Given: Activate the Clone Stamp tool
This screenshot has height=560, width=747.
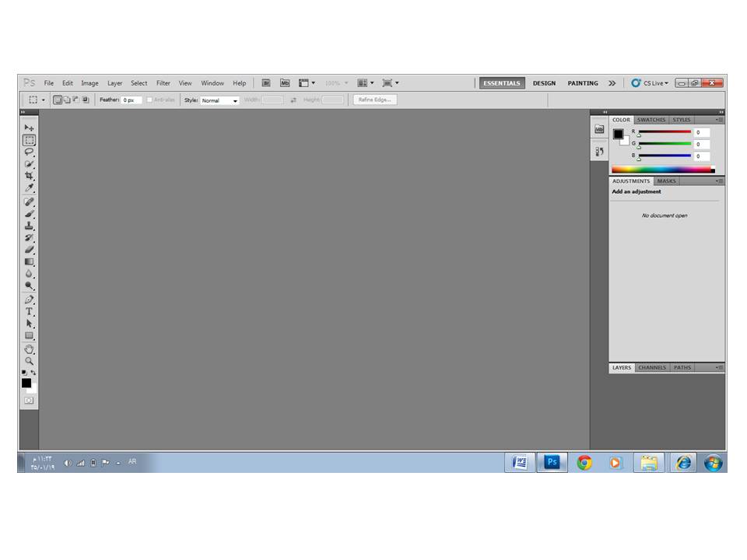Looking at the screenshot, I should [29, 226].
